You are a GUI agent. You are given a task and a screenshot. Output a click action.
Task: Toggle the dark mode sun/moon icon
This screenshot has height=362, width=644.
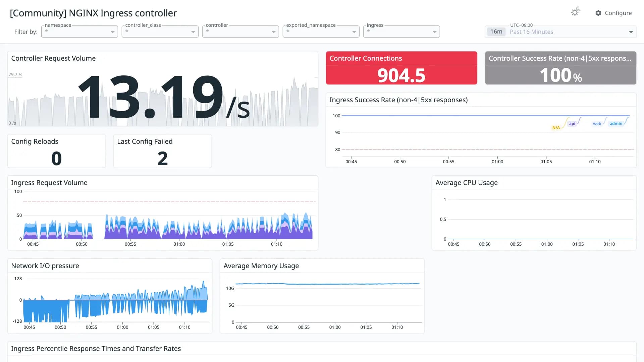click(576, 12)
